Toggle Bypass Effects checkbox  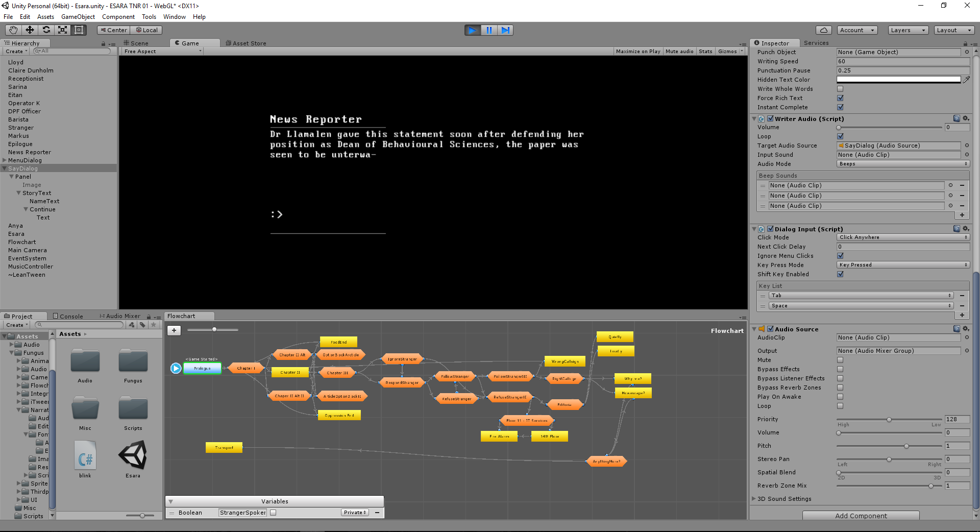click(x=840, y=369)
